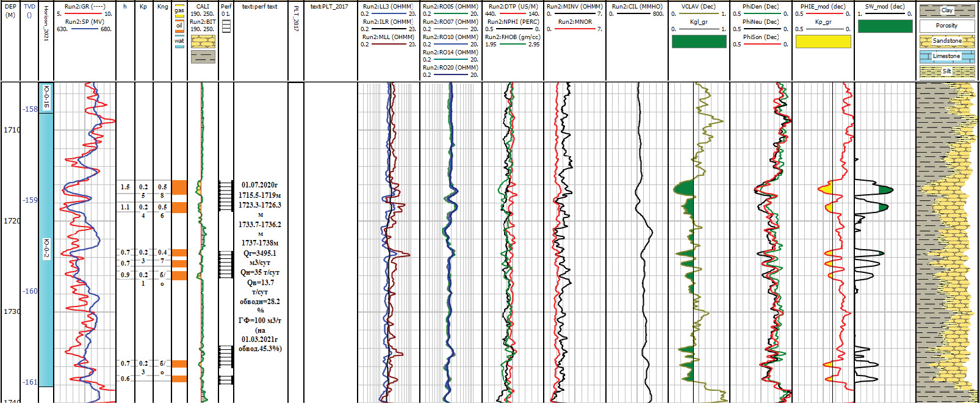Click the yellow fill under Kp_gr
This screenshot has width=980, height=403.
[x=823, y=42]
